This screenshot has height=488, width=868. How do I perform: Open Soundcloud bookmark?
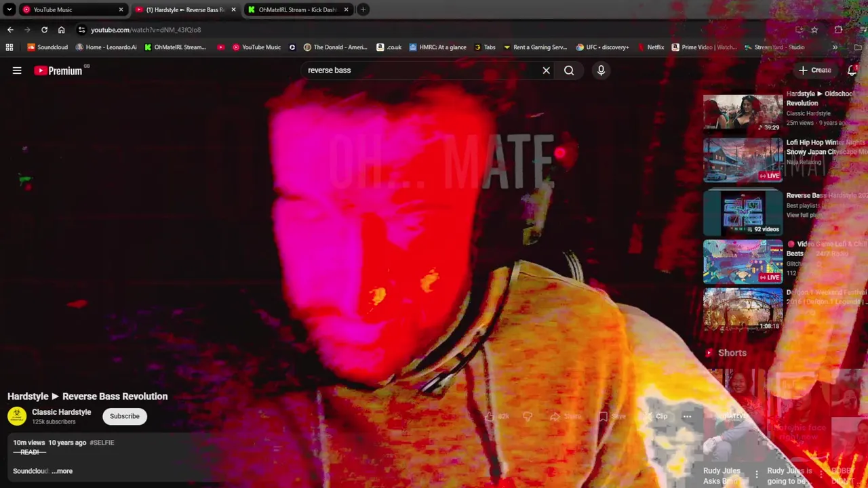47,47
